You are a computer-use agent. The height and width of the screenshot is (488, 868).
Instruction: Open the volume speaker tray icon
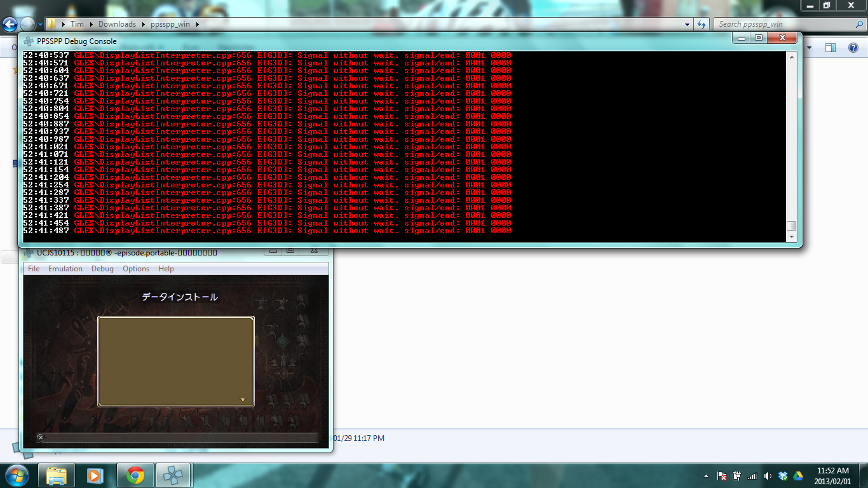(768, 476)
